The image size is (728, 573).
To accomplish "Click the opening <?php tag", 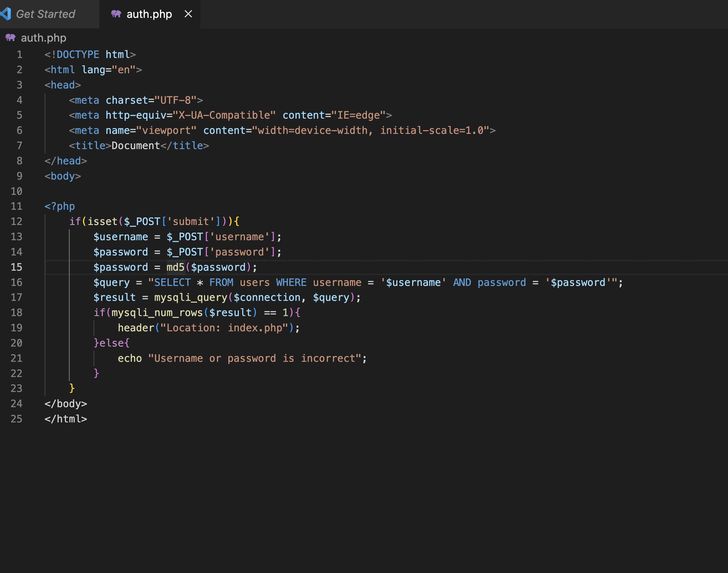I will coord(60,206).
